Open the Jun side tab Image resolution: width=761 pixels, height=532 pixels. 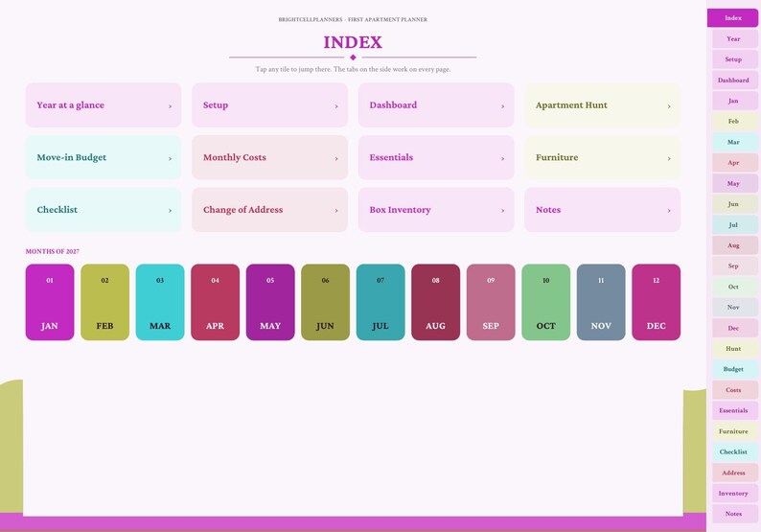(735, 204)
